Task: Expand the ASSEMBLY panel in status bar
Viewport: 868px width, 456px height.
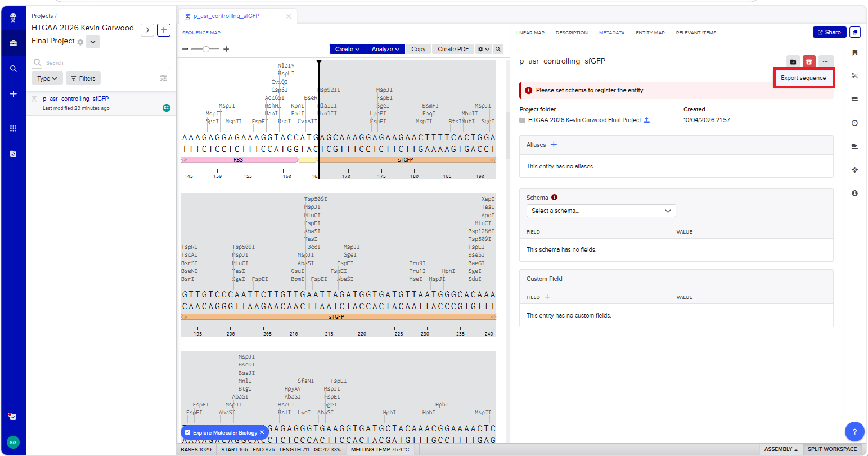Action: point(781,449)
